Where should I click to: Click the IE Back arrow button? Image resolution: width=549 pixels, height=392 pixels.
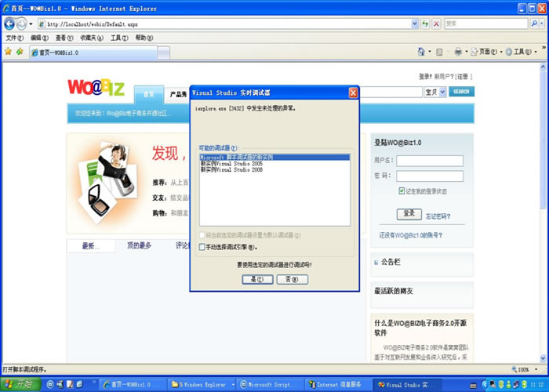9,24
